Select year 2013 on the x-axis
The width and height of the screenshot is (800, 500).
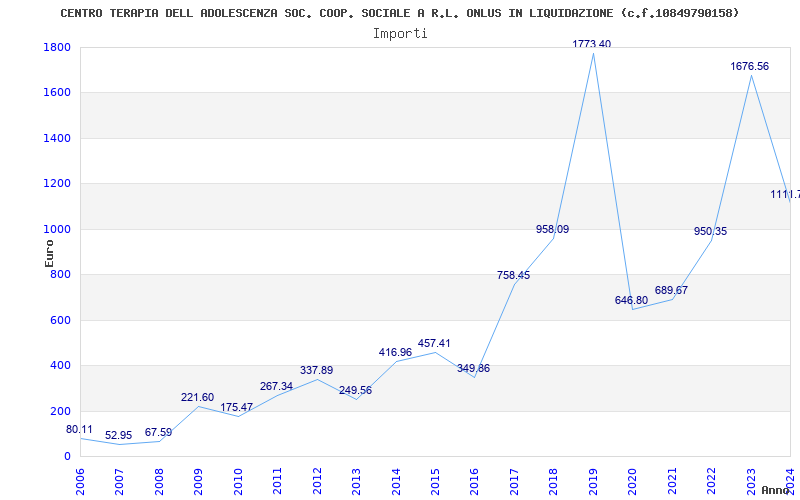tap(356, 481)
